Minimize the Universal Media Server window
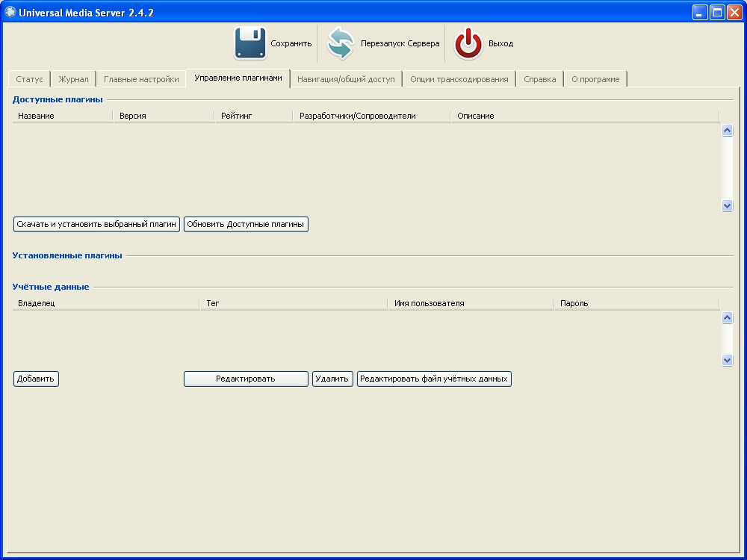This screenshot has height=560, width=747. coord(699,13)
